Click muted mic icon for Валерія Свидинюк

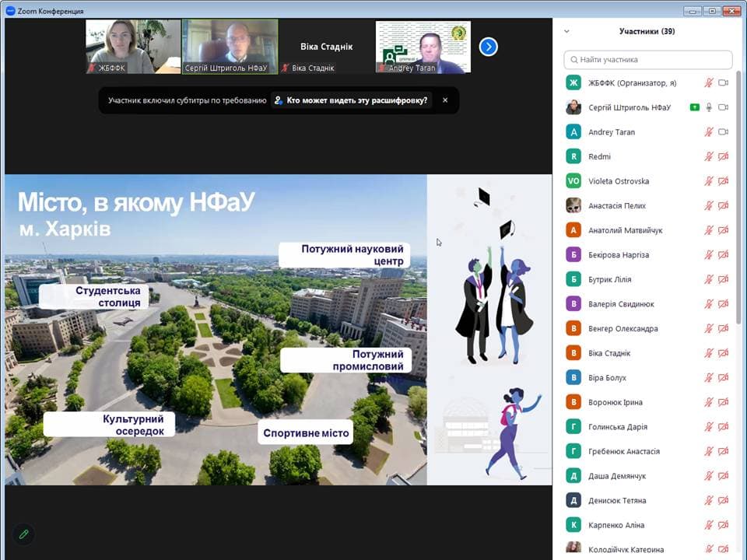pos(709,304)
